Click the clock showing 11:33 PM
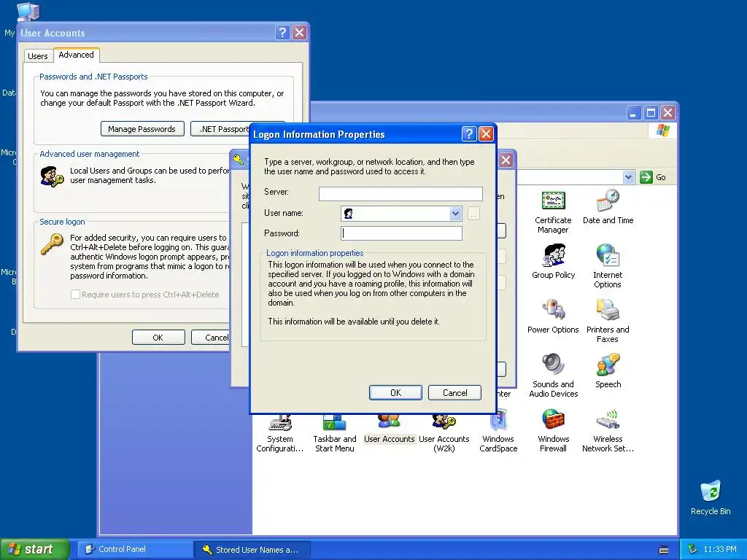747x560 pixels. 719,550
